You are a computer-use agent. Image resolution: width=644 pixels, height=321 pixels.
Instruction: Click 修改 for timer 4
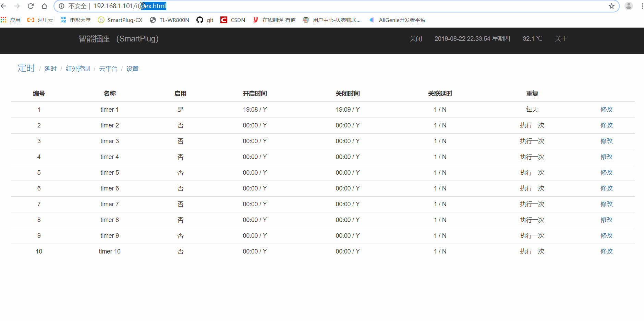[606, 157]
